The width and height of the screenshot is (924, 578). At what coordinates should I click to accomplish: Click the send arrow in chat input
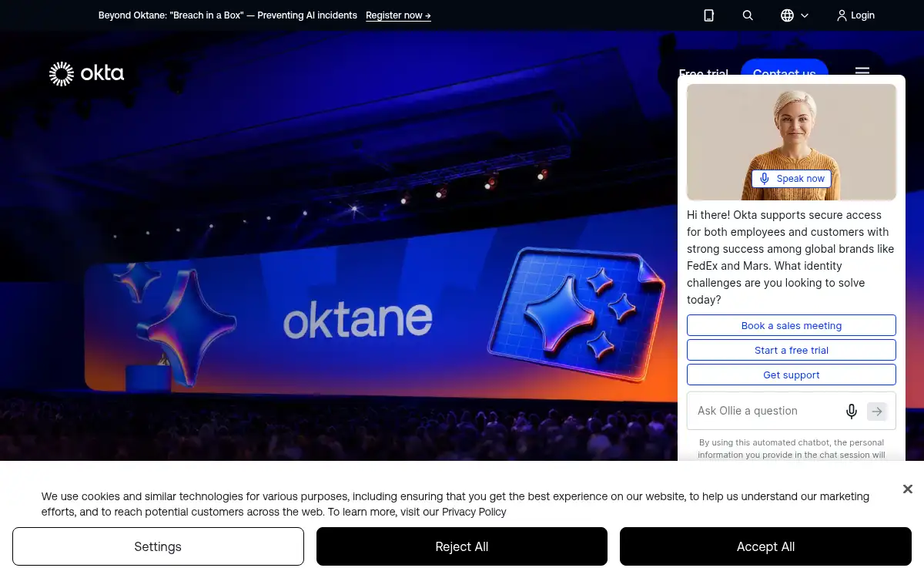click(x=877, y=412)
